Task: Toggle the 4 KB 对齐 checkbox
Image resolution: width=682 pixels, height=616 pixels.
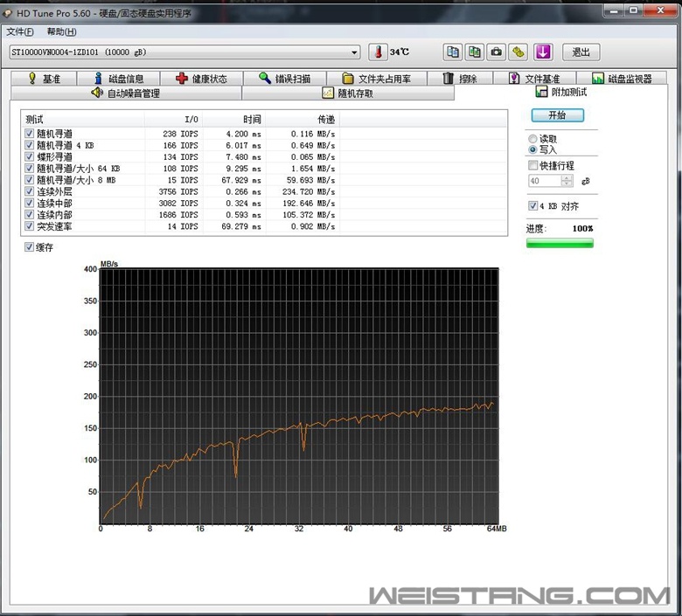Action: tap(532, 205)
